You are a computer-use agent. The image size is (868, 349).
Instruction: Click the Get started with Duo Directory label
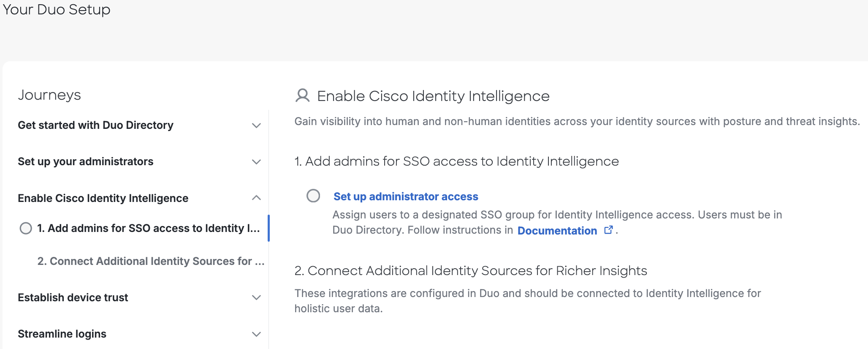(95, 125)
